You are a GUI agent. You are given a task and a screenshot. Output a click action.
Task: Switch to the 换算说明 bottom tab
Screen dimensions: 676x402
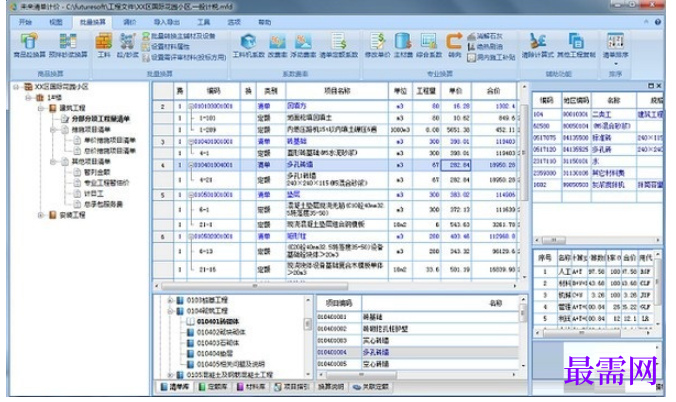(331, 387)
